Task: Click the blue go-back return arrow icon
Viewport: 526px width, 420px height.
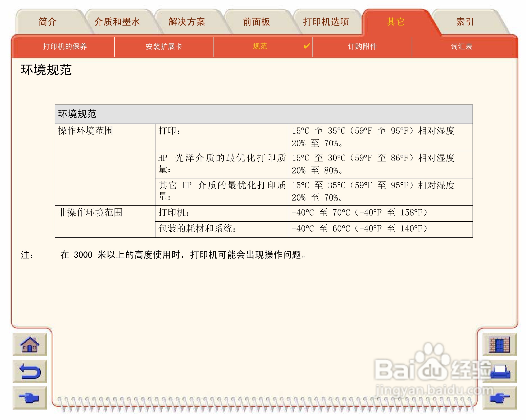Action: click(x=30, y=371)
